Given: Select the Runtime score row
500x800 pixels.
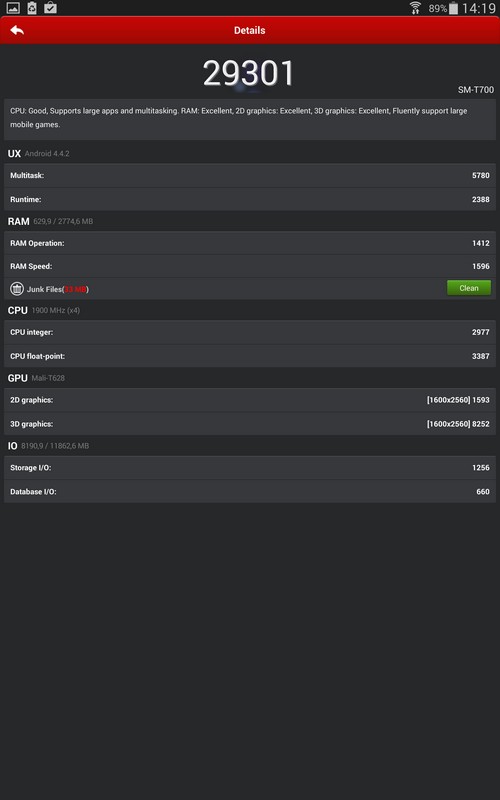Looking at the screenshot, I should click(x=250, y=199).
